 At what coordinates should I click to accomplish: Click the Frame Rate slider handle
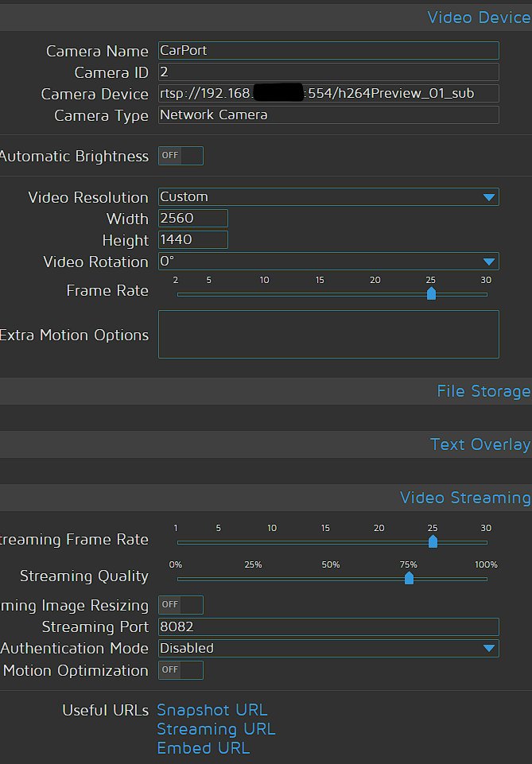(431, 293)
